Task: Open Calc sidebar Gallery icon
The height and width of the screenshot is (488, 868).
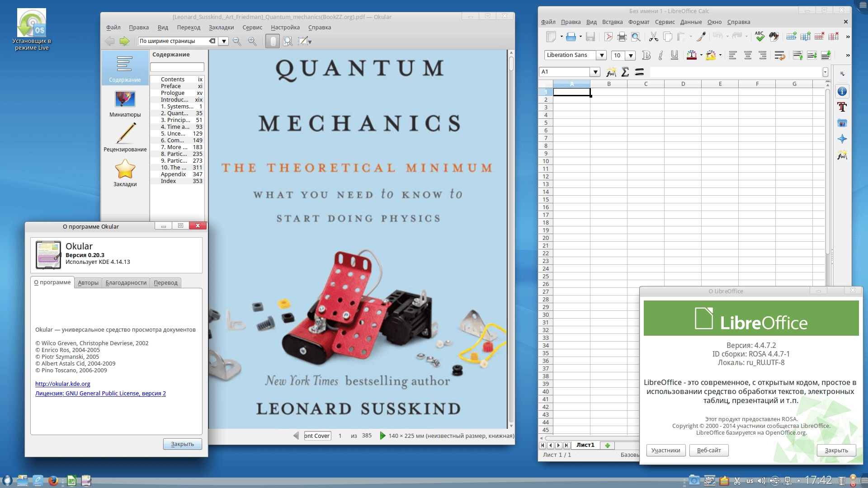Action: tap(842, 123)
